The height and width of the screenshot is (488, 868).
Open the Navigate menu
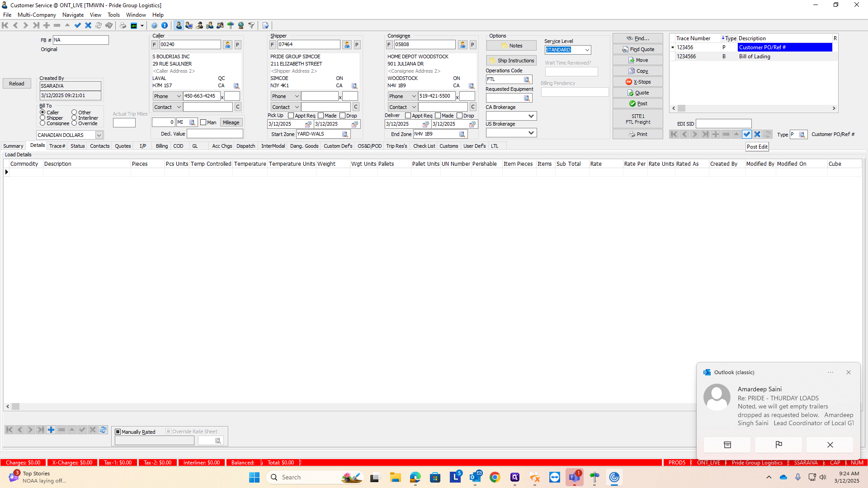coord(73,15)
